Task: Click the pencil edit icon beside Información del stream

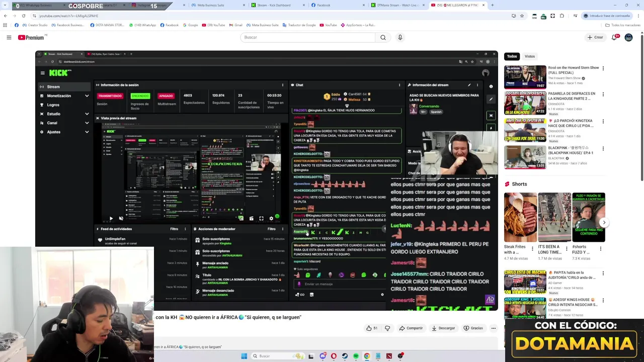Action: click(469, 85)
